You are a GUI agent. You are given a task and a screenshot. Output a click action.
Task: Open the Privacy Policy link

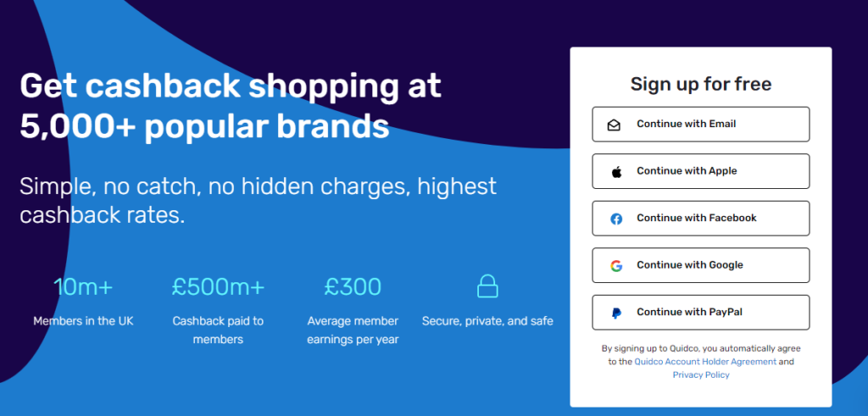[701, 374]
